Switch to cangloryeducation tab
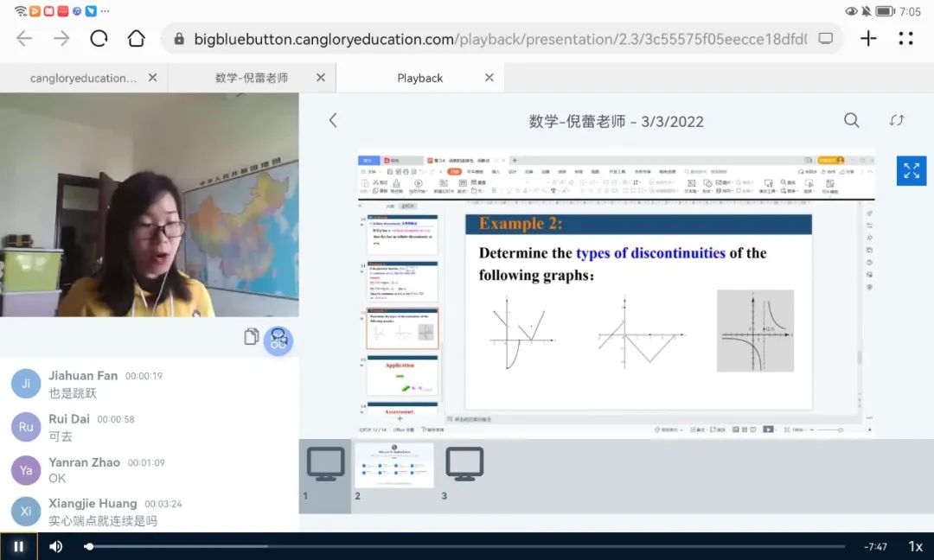934x560 pixels. [83, 78]
